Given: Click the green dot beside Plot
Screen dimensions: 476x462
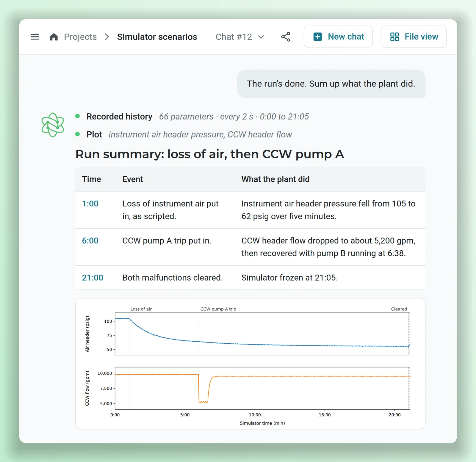Looking at the screenshot, I should pyautogui.click(x=78, y=134).
